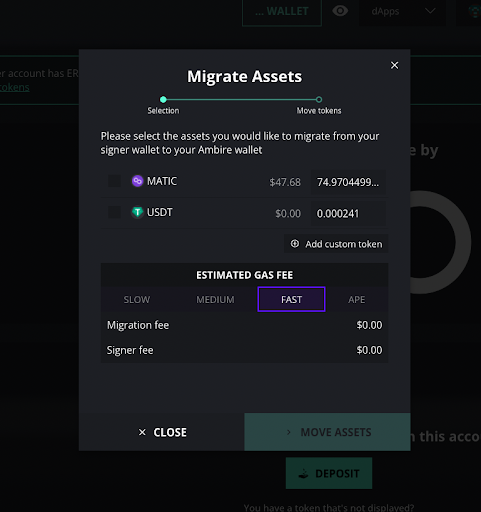Viewport: 481px width, 512px height.
Task: Click the arrow icon in MOVE ASSETS
Action: [x=289, y=432]
